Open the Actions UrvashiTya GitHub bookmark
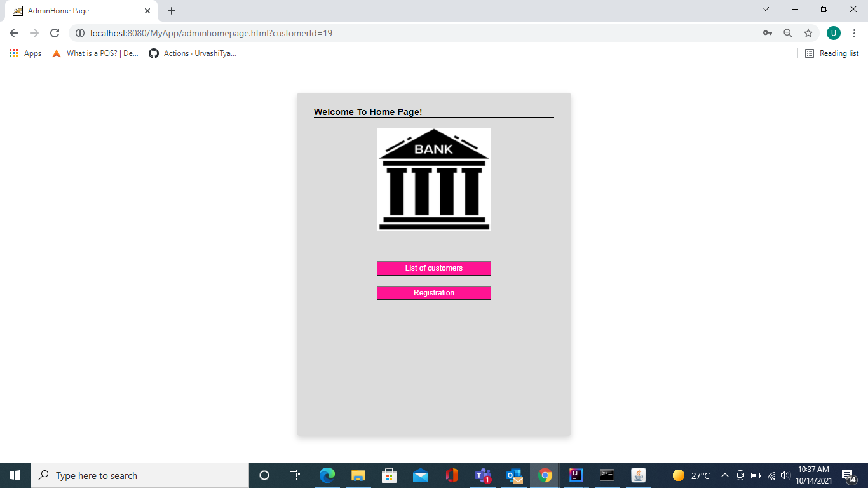 point(191,53)
